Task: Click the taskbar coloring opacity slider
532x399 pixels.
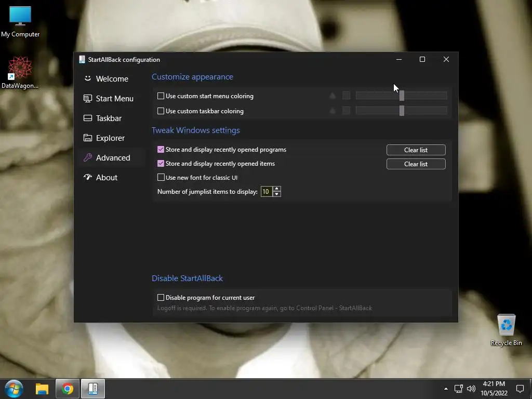Action: (402, 111)
